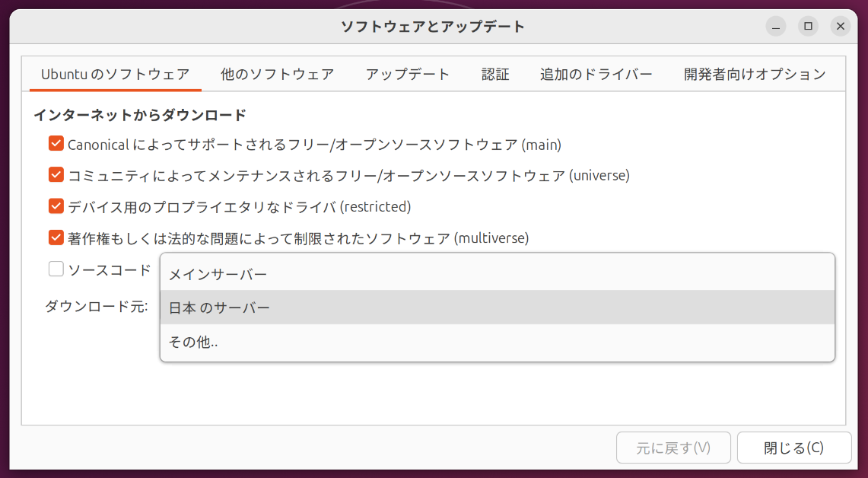Close the window with the X icon

click(840, 27)
